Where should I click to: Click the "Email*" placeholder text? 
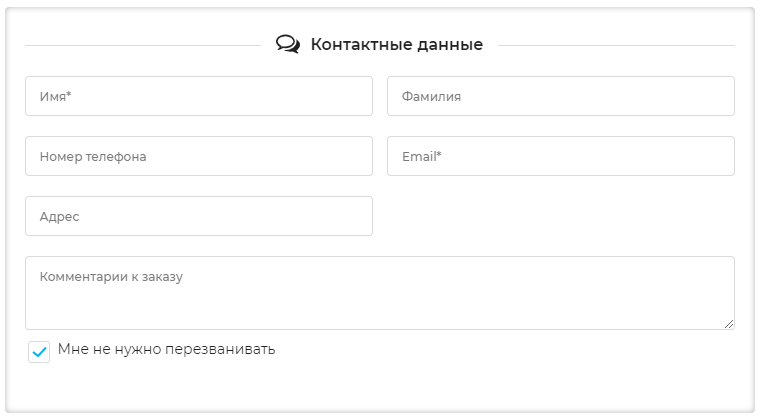click(421, 157)
